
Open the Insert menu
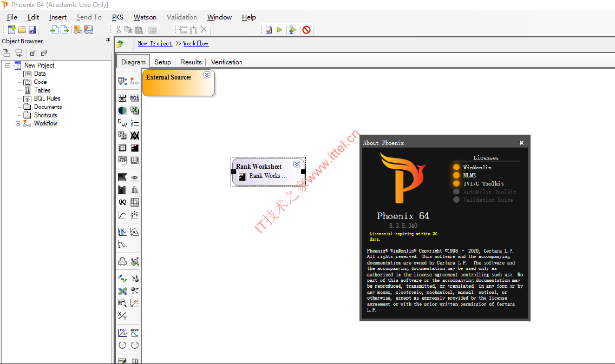click(57, 17)
